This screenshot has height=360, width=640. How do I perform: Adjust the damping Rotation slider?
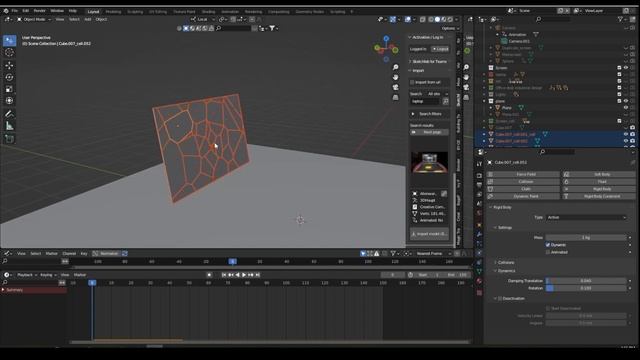[586, 288]
